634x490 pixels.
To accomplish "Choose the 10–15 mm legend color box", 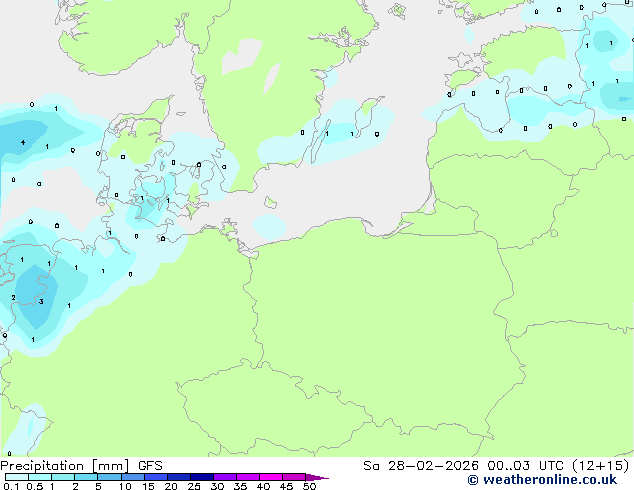I will coord(133,477).
